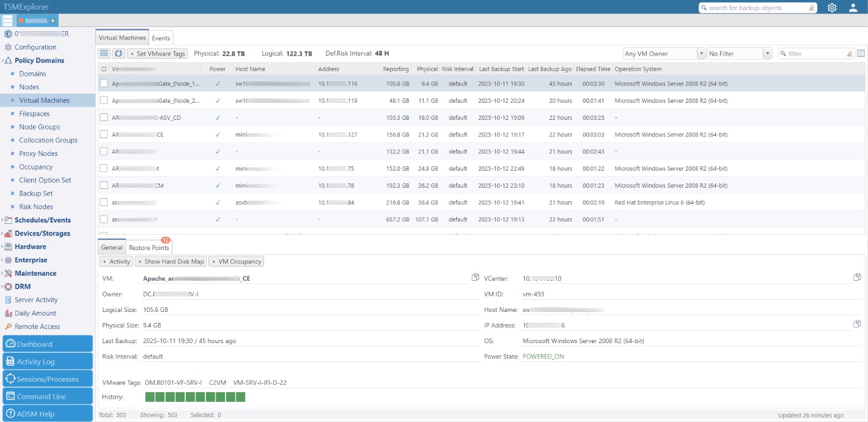Click the refresh icon in the VM toolbar

(119, 54)
